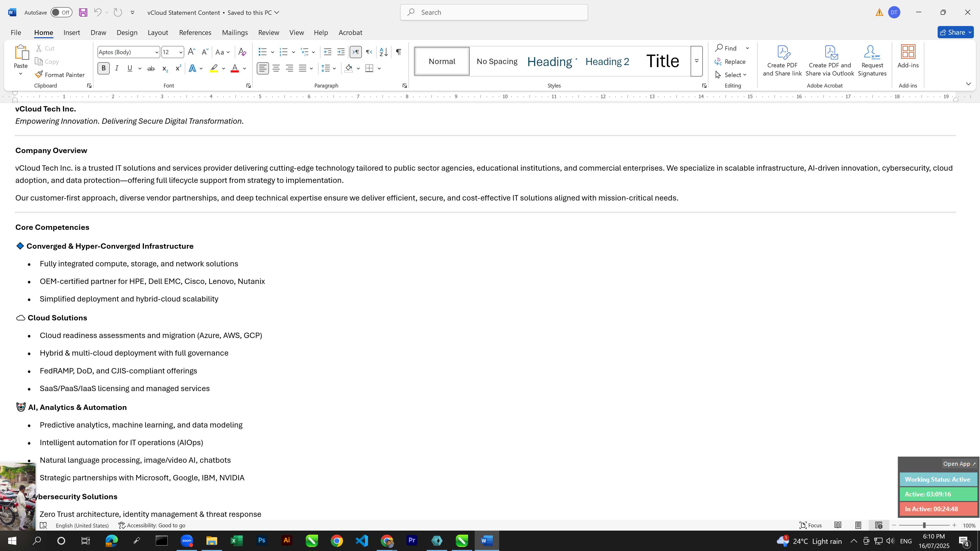The width and height of the screenshot is (980, 551).
Task: Expand bullet list style dropdown
Action: (x=272, y=52)
